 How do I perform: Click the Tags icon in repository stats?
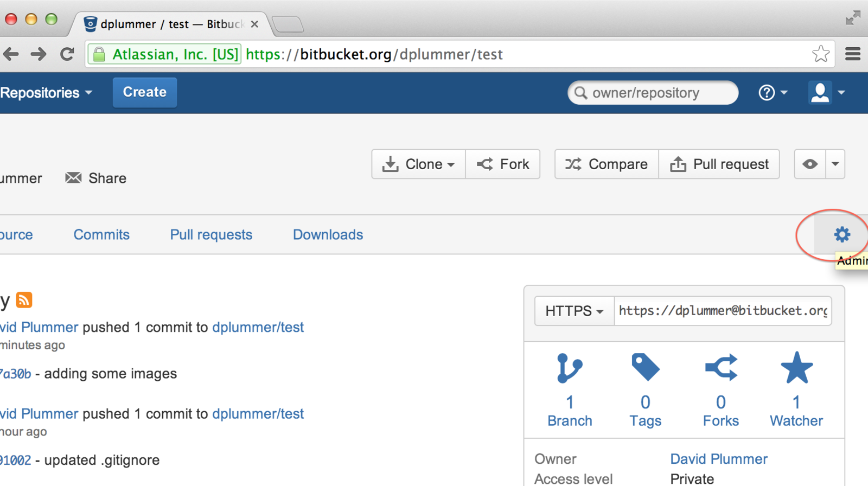click(645, 367)
